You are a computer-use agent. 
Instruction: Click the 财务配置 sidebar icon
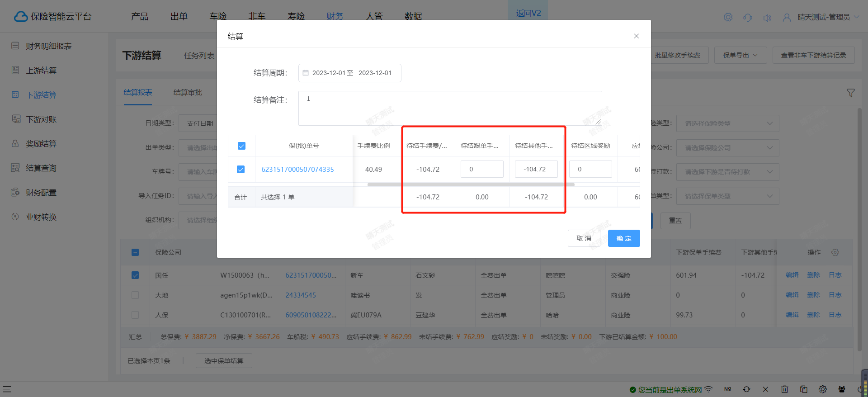[x=15, y=192]
